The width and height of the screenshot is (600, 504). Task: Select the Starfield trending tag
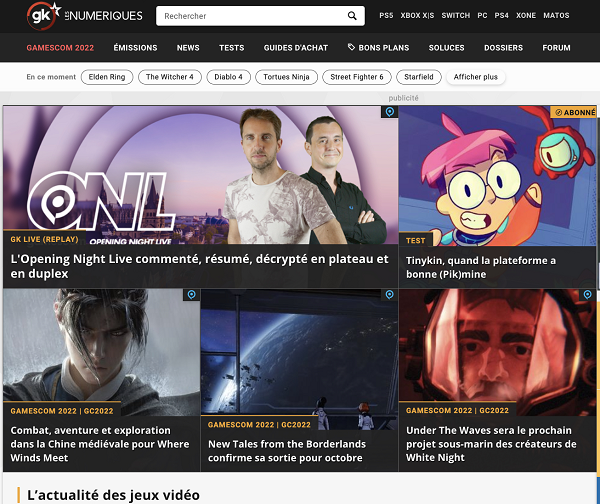point(419,77)
